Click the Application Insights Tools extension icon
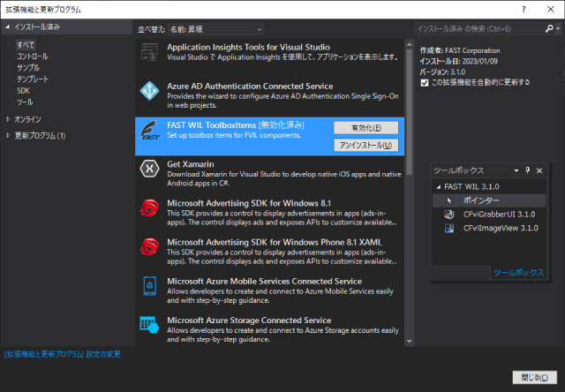Viewport: 565px width, 392px height. [x=149, y=52]
